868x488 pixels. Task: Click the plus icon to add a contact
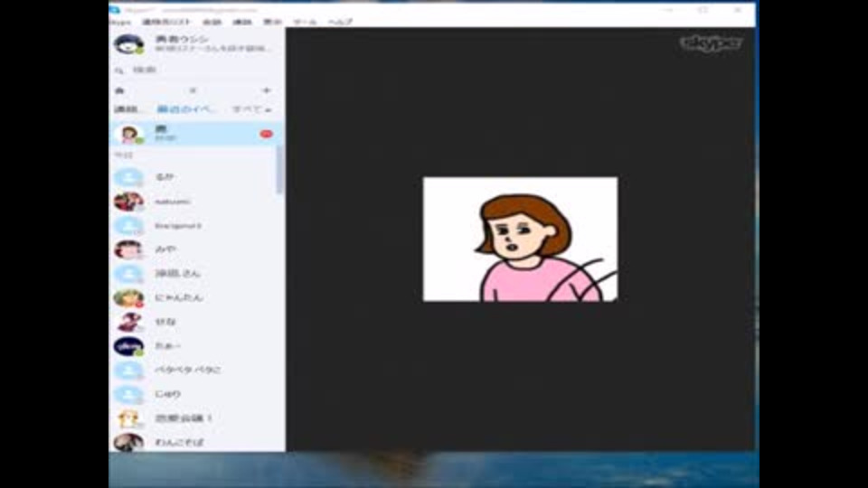point(267,90)
